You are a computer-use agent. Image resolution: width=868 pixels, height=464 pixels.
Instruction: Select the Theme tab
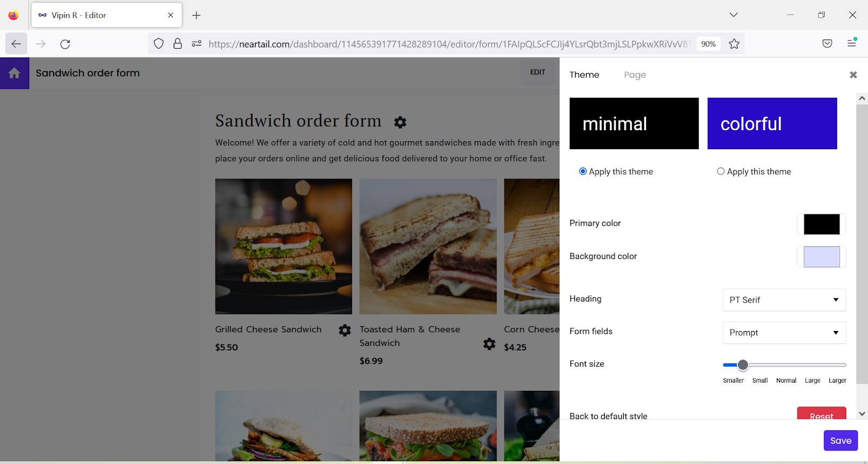coord(584,74)
